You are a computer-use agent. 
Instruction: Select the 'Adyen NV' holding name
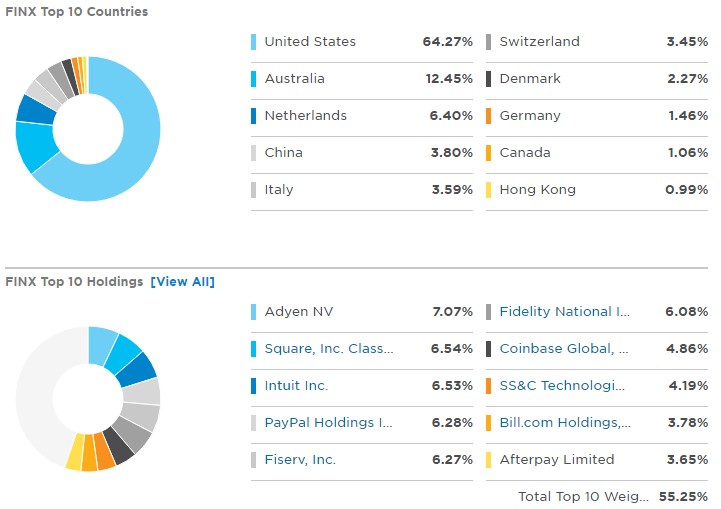pos(298,311)
